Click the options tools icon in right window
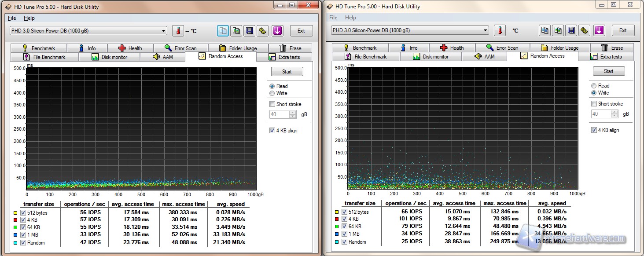 [584, 30]
